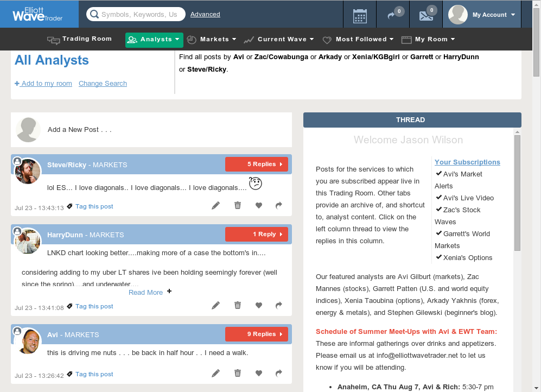Like Avi's post with heart icon

coord(259,374)
